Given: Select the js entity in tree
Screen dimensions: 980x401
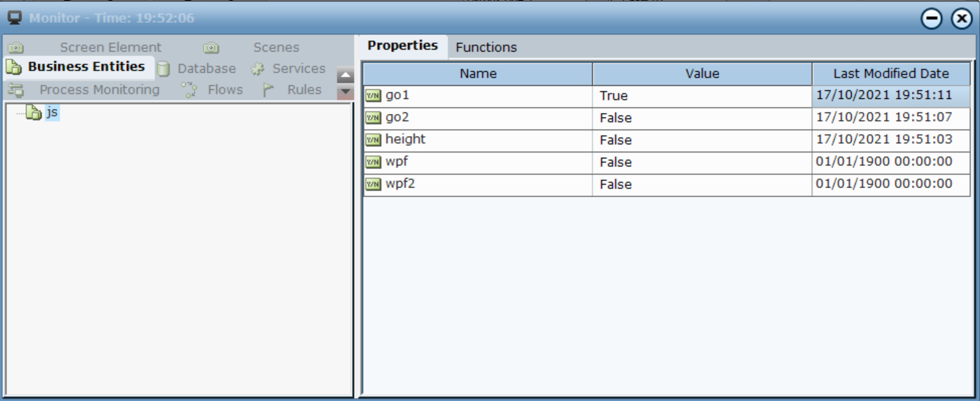Looking at the screenshot, I should click(52, 112).
